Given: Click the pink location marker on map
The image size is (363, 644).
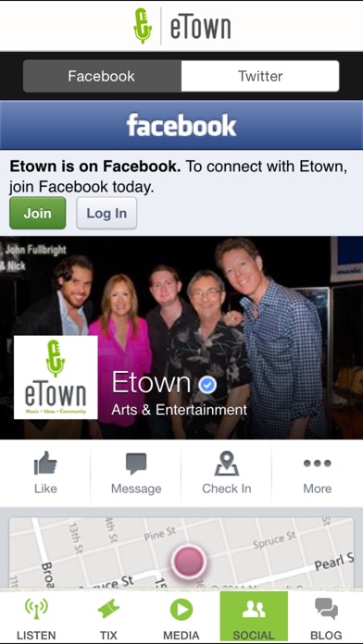Looking at the screenshot, I should coord(189,561).
